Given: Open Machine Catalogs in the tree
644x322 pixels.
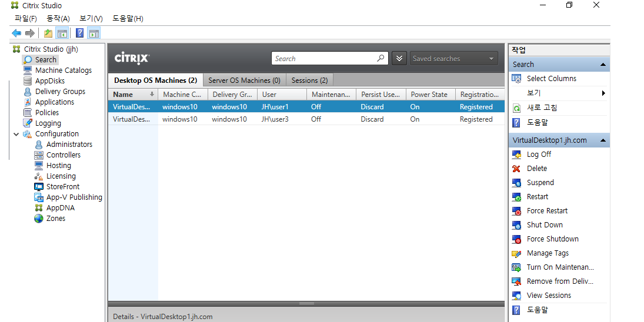Looking at the screenshot, I should (x=64, y=71).
